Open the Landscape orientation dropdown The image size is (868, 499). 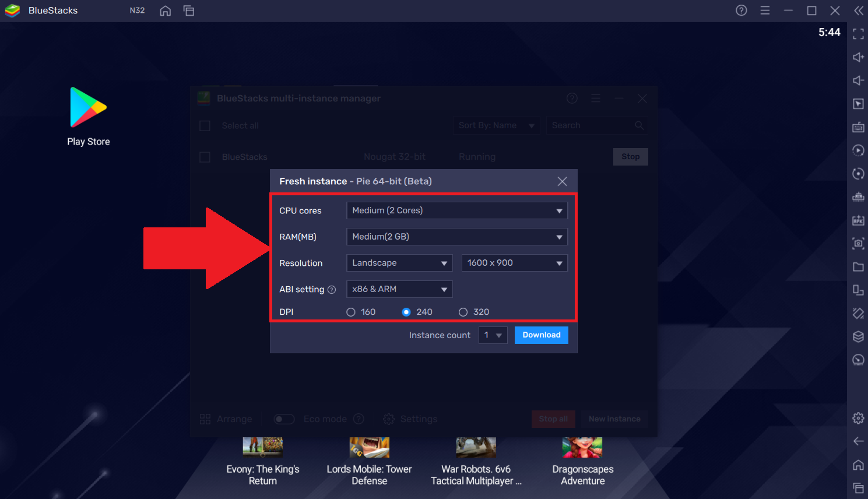pyautogui.click(x=399, y=263)
